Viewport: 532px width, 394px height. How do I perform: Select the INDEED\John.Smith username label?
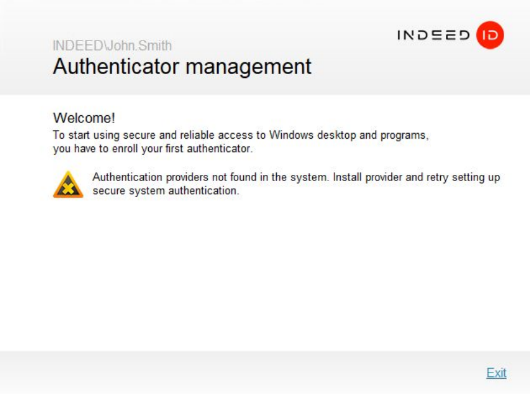pyautogui.click(x=112, y=46)
